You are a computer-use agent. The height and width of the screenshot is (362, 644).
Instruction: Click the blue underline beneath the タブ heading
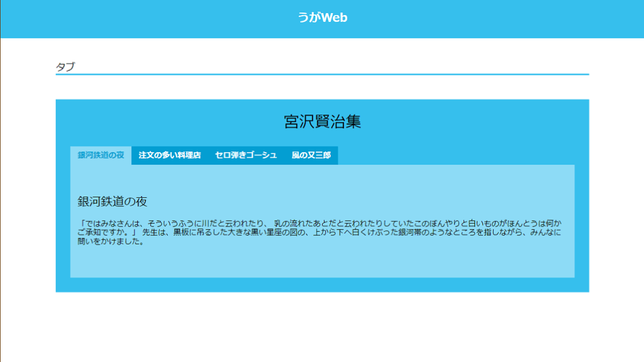click(x=322, y=74)
